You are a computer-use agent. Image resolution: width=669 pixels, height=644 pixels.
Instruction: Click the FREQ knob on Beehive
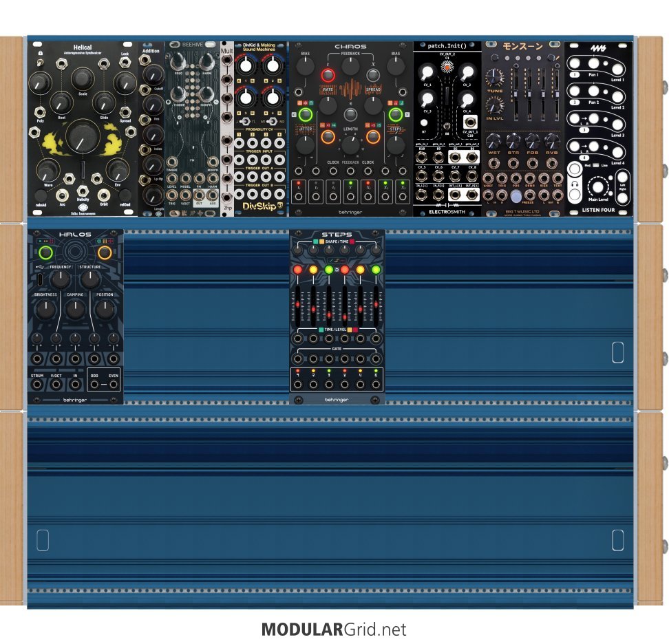tap(178, 62)
